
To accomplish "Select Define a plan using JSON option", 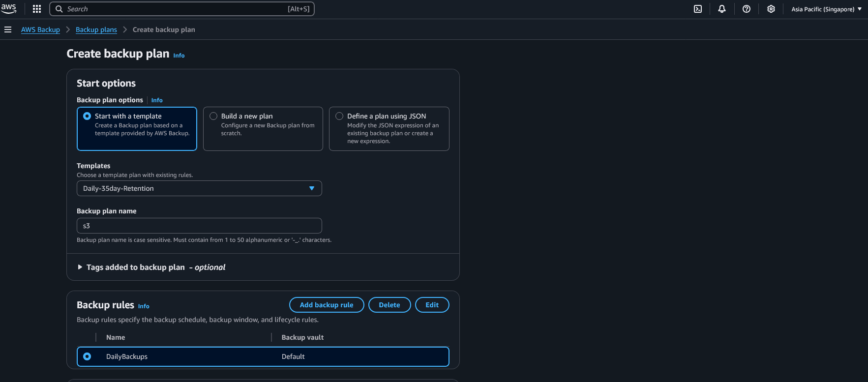I will (389, 129).
